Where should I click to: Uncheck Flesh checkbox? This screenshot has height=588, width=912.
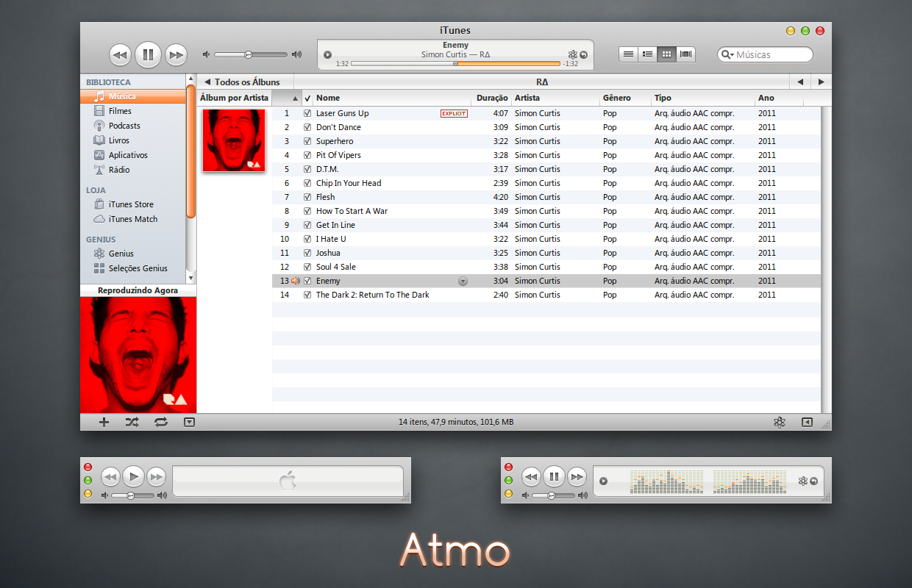[307, 197]
